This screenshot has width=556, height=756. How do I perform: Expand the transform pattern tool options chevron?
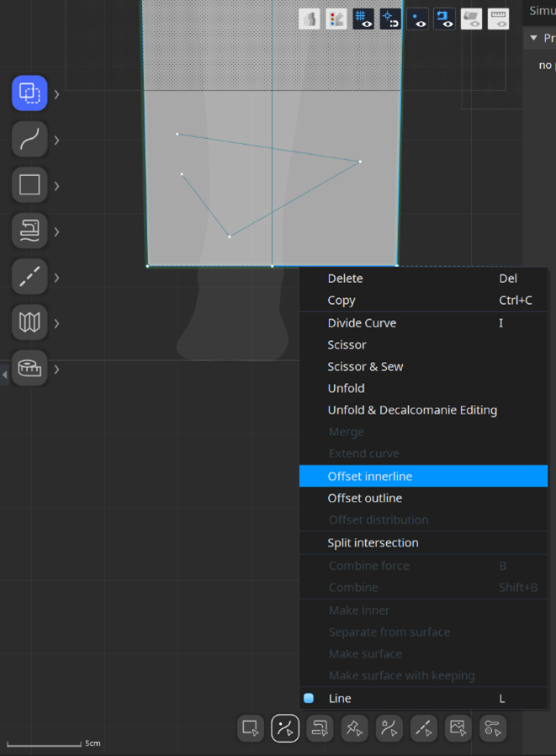click(x=57, y=94)
